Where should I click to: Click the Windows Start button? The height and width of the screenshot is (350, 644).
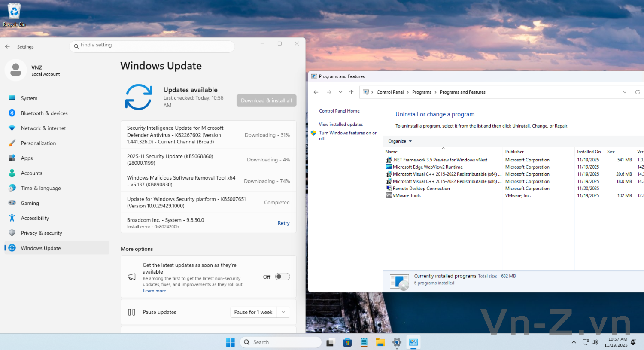(x=230, y=342)
